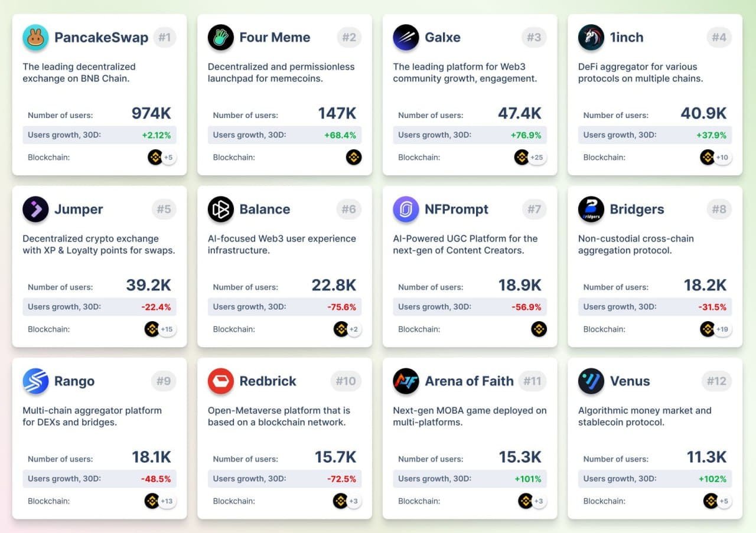
Task: Click the PancakeSwap bunny logo icon
Action: [x=35, y=37]
